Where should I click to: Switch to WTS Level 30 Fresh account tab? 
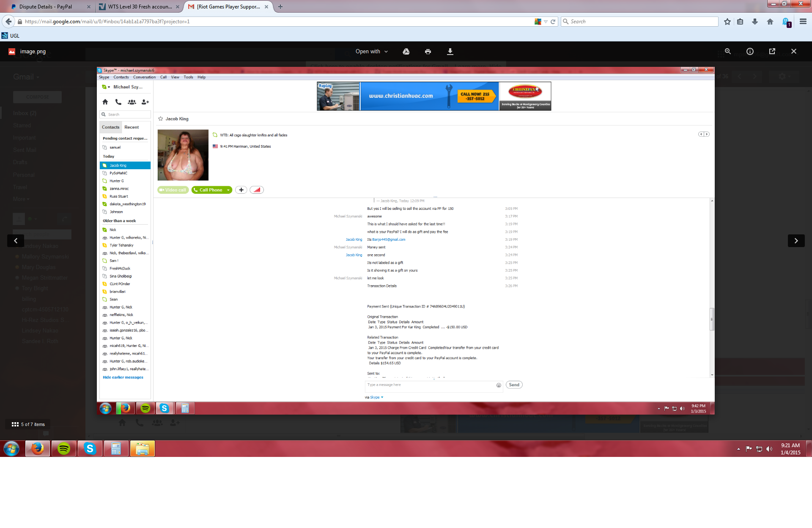[140, 7]
